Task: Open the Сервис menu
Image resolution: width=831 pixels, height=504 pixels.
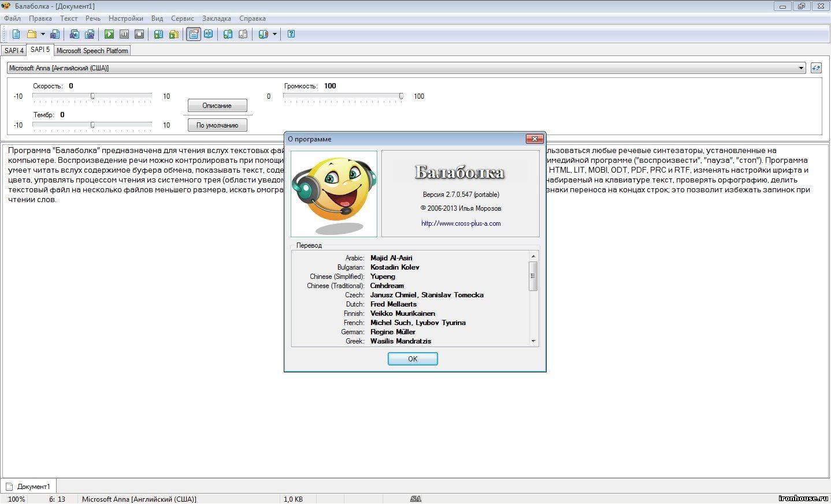Action: [183, 18]
